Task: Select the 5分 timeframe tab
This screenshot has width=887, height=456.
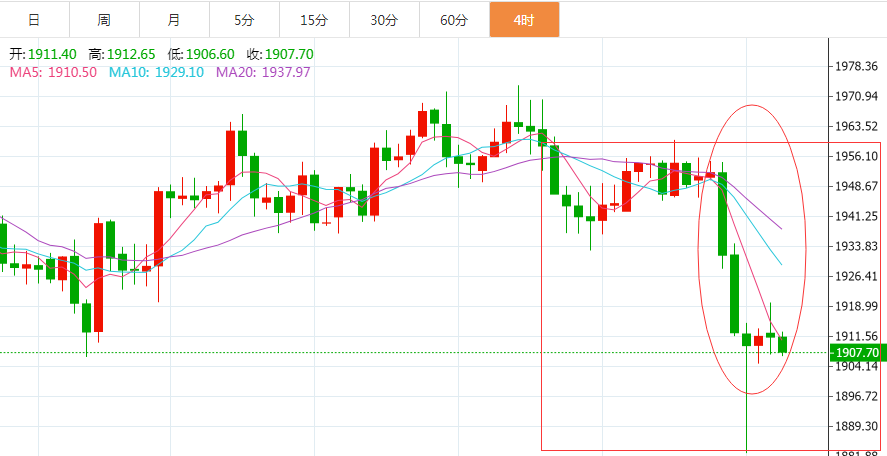Action: (244, 20)
